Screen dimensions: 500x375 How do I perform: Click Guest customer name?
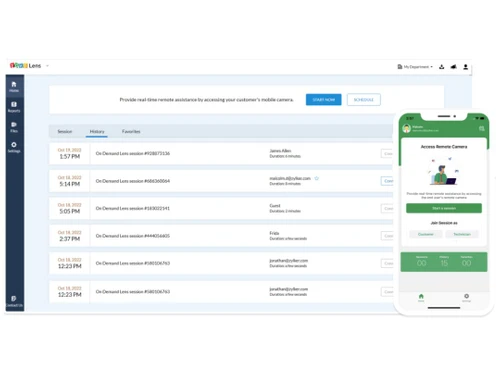(275, 206)
